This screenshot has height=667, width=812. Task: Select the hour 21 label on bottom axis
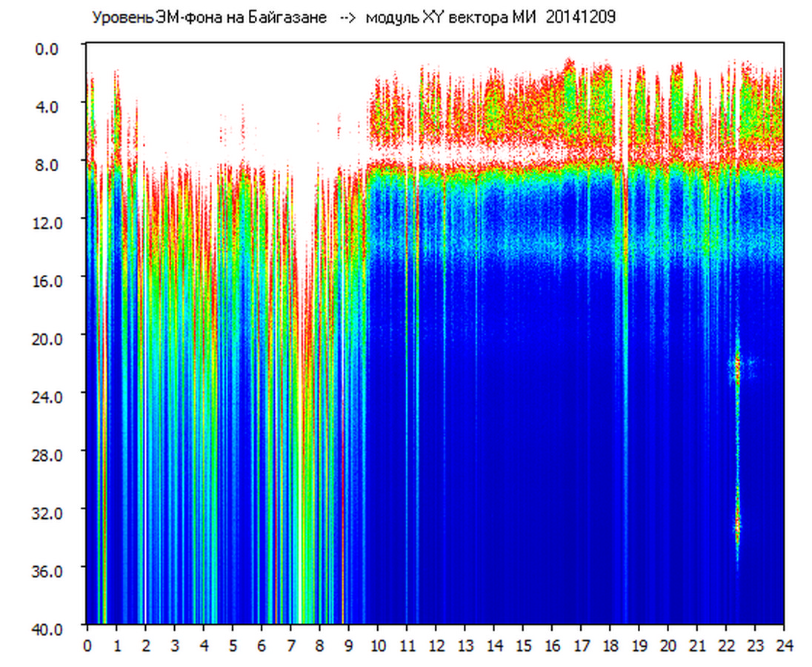(x=697, y=646)
